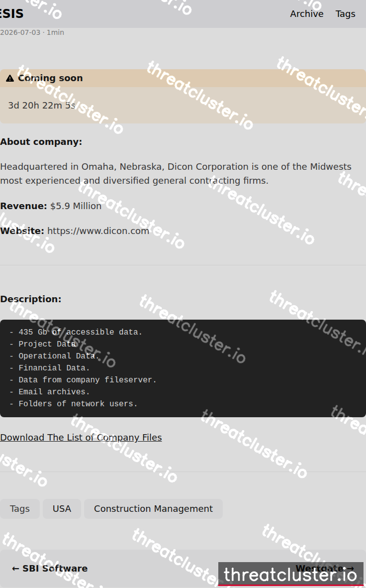The height and width of the screenshot is (588, 366).
Task: Click the Financial Data line
Action: [49, 368]
